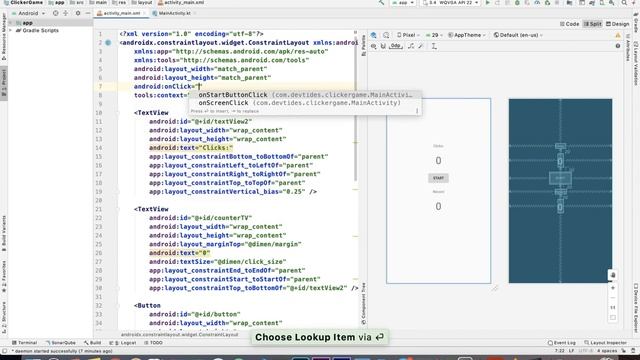This screenshot has height=360, width=640.
Task: Set default margins 0dp button
Action: click(395, 46)
